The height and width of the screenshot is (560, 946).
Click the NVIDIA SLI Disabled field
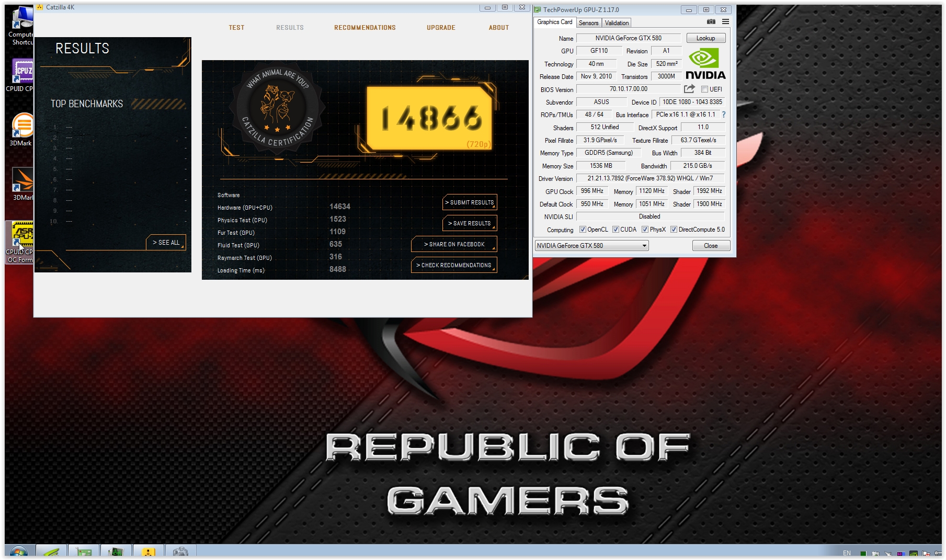click(650, 216)
